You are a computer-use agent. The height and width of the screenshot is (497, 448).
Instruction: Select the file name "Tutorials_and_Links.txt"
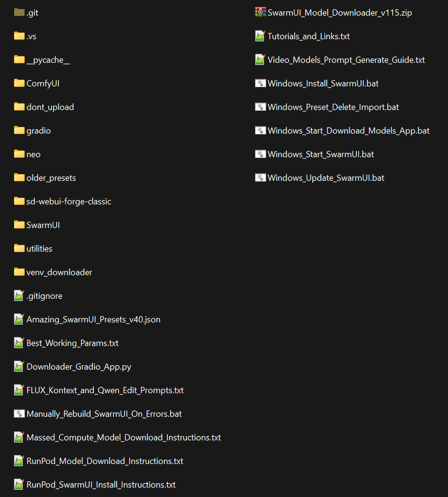(x=309, y=37)
